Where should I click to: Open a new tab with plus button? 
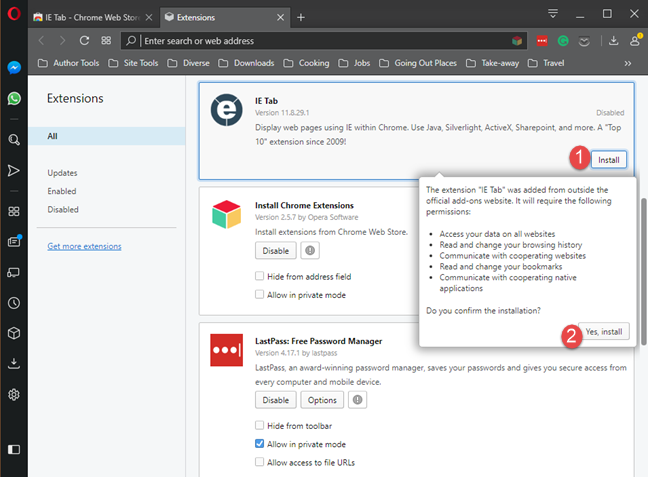click(301, 17)
